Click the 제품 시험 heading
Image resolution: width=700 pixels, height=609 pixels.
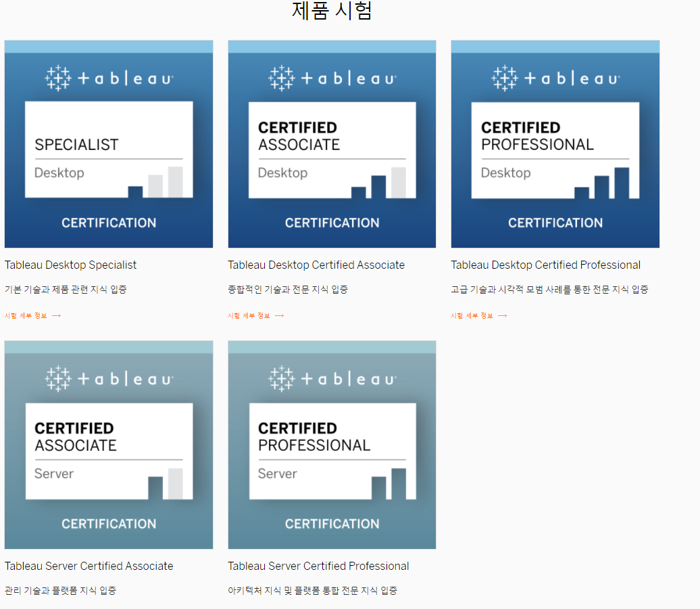point(332,11)
